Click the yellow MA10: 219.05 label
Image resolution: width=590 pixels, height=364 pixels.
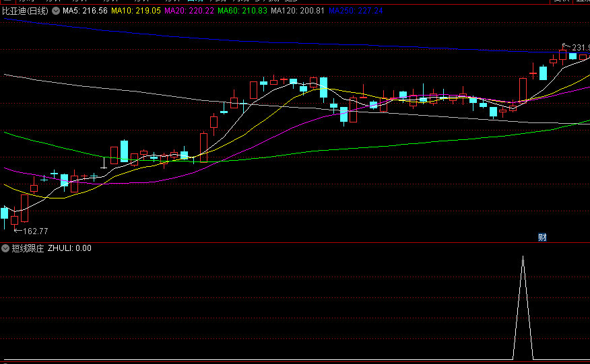(136, 11)
